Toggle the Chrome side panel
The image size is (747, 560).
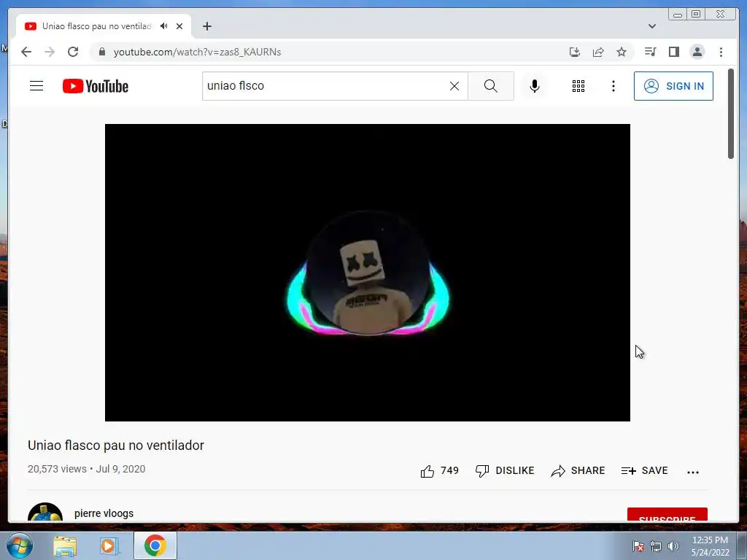(x=673, y=52)
